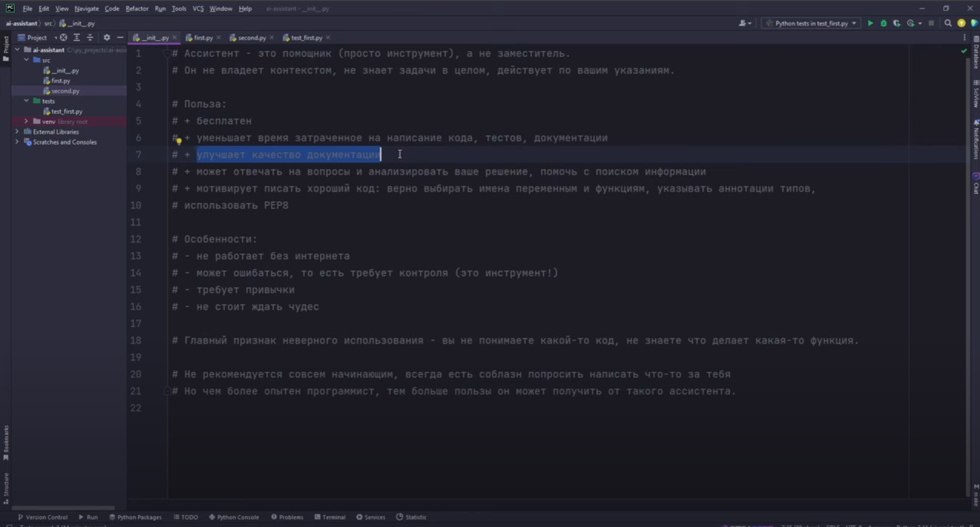Expand External Libraries node
The height and width of the screenshot is (527, 980).
coord(18,131)
